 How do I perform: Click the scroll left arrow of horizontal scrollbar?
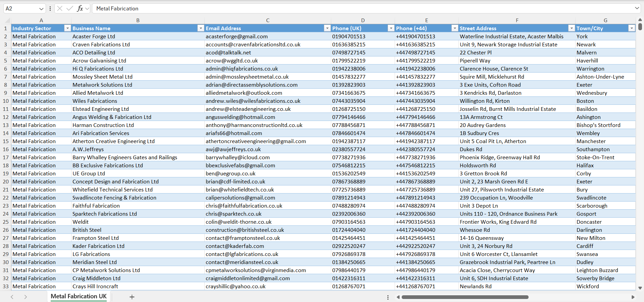pos(398,297)
